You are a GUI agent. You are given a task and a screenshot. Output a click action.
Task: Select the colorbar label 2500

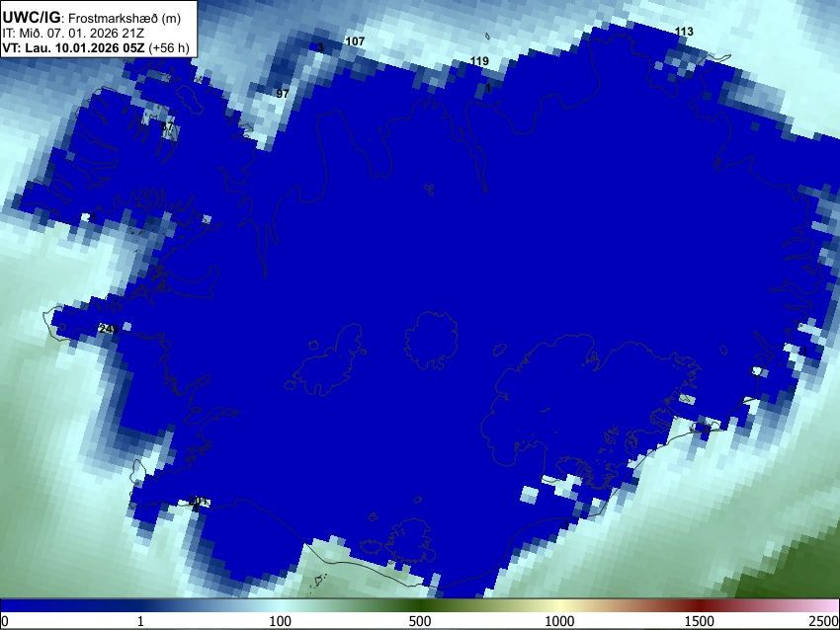click(x=824, y=621)
